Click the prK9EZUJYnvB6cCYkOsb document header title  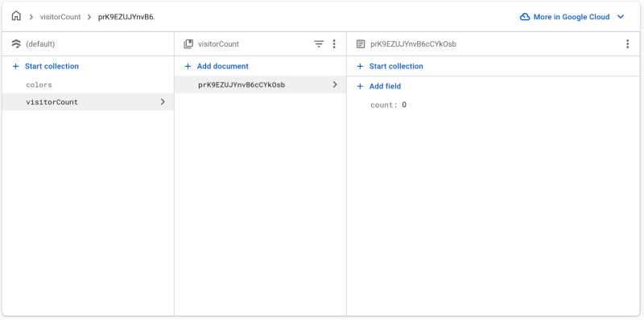click(x=413, y=44)
